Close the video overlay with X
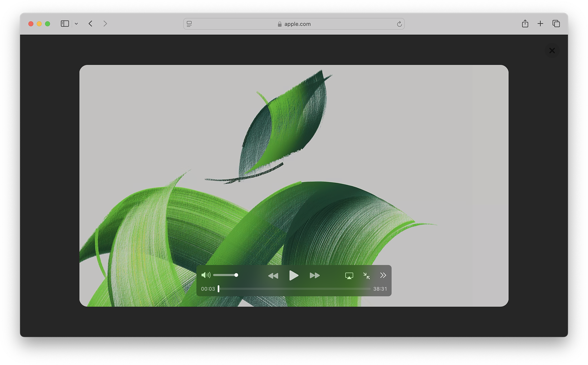The image size is (588, 365). [552, 51]
